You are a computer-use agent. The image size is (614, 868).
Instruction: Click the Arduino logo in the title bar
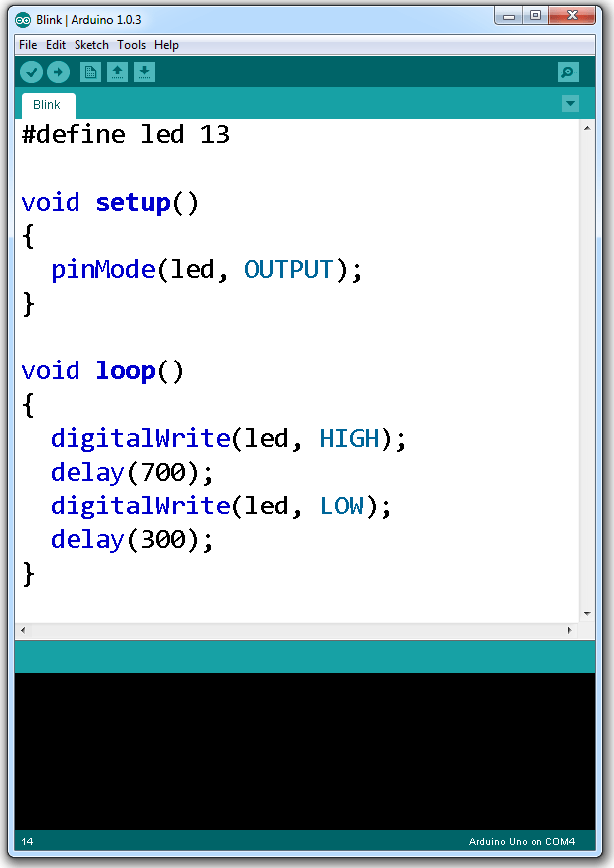[23, 20]
